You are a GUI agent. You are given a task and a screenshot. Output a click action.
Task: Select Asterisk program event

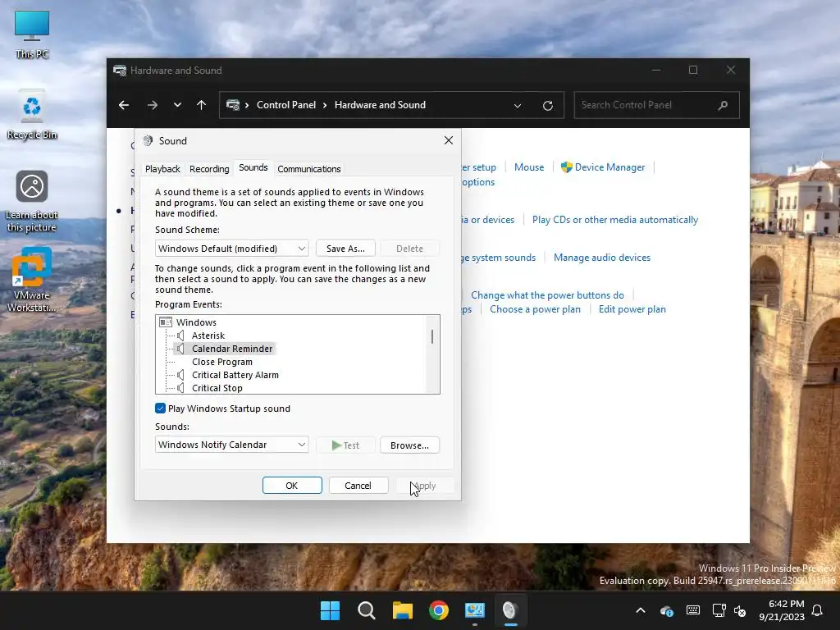pyautogui.click(x=208, y=336)
